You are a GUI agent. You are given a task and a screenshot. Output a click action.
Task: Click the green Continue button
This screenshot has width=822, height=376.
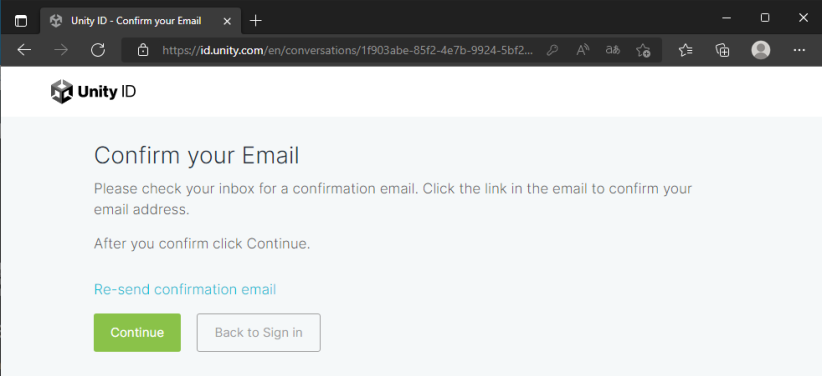point(137,332)
